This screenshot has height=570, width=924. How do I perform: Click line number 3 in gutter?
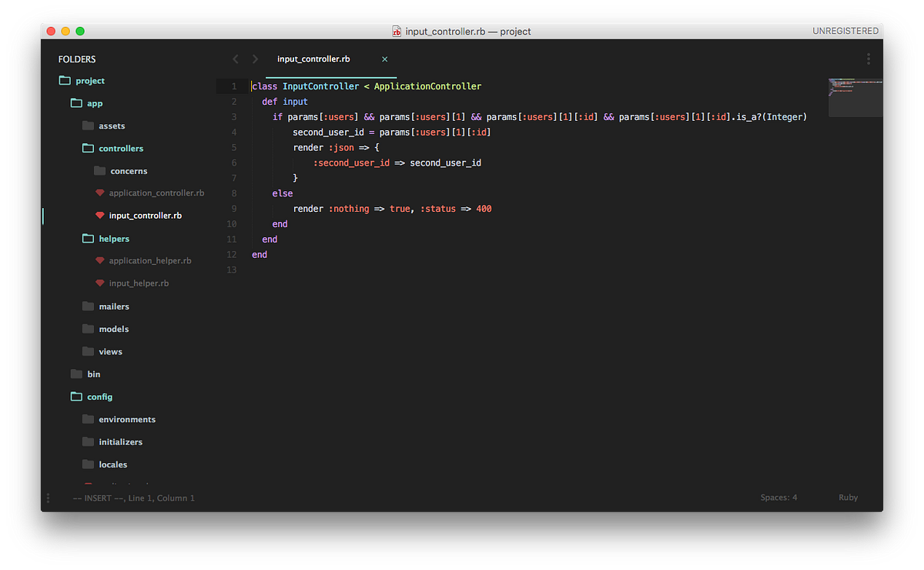coord(234,117)
